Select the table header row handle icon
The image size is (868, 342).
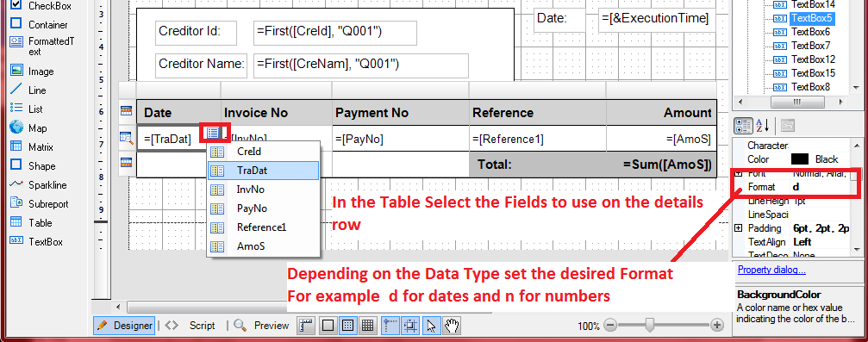tap(127, 111)
